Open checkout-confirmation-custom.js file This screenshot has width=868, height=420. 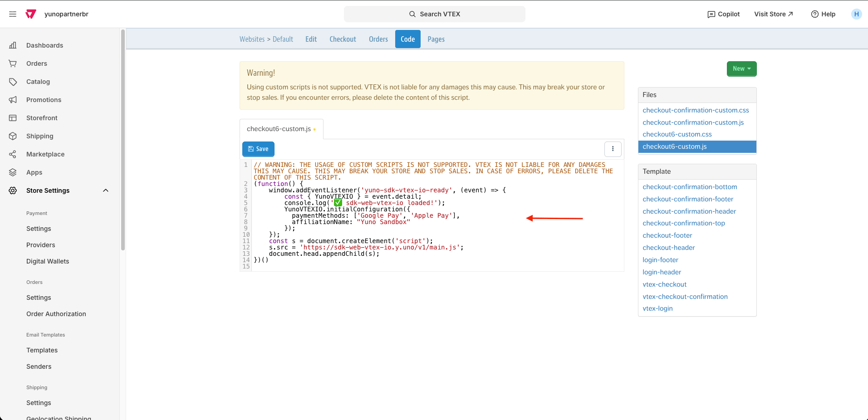(x=693, y=122)
